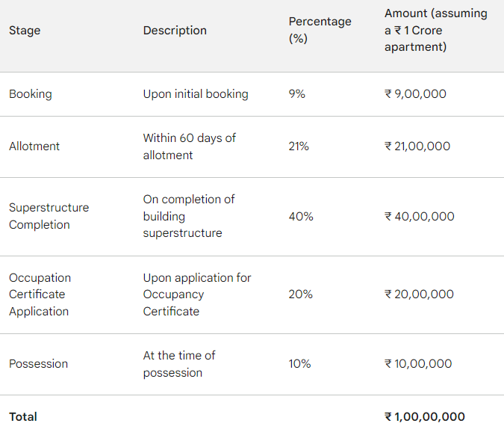Click the Upon initial booking description

tap(196, 94)
